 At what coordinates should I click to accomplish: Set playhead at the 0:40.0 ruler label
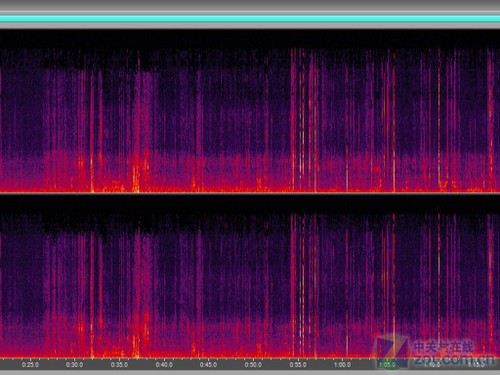[164, 365]
